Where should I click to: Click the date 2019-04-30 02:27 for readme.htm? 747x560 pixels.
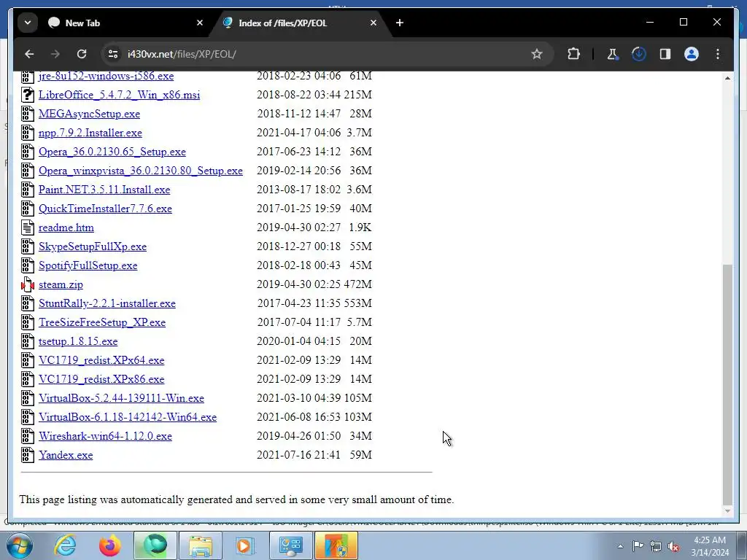coord(298,227)
